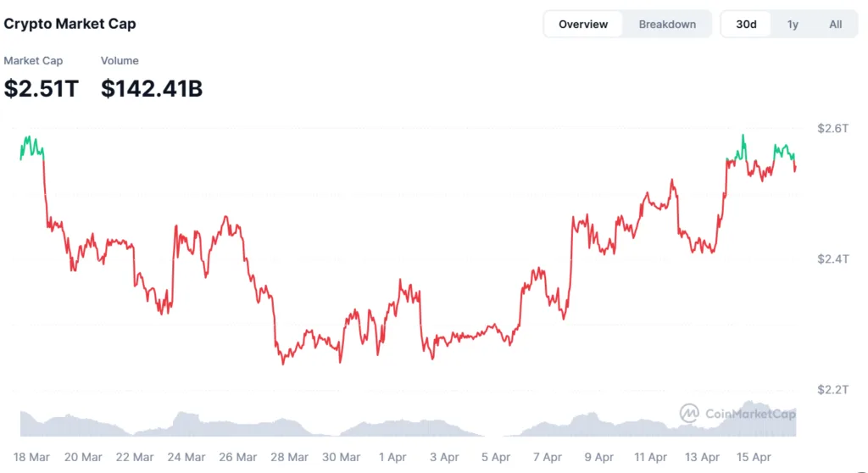Click the $2.2T y-axis label
Image resolution: width=868 pixels, height=473 pixels.
point(832,390)
